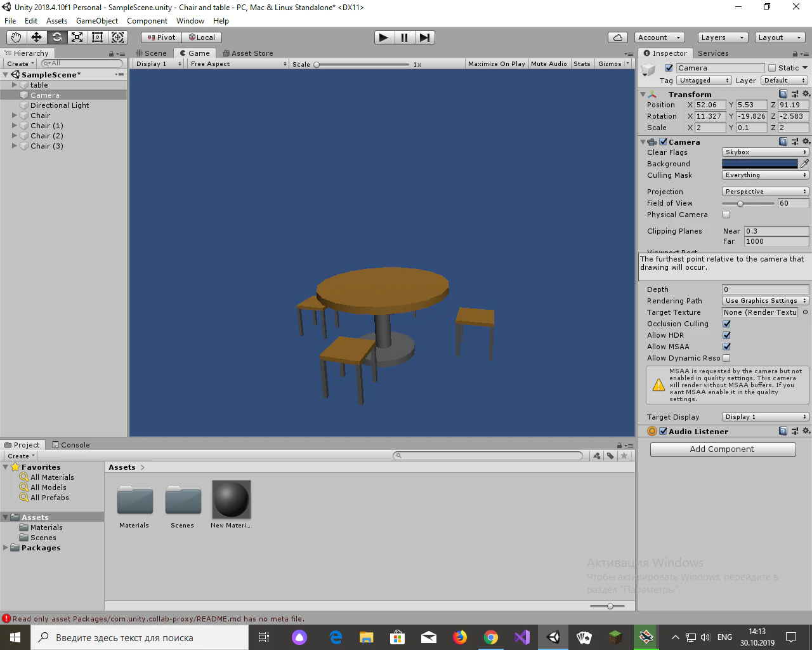The image size is (812, 650).
Task: Open Audio Listener preset icon
Action: click(795, 431)
